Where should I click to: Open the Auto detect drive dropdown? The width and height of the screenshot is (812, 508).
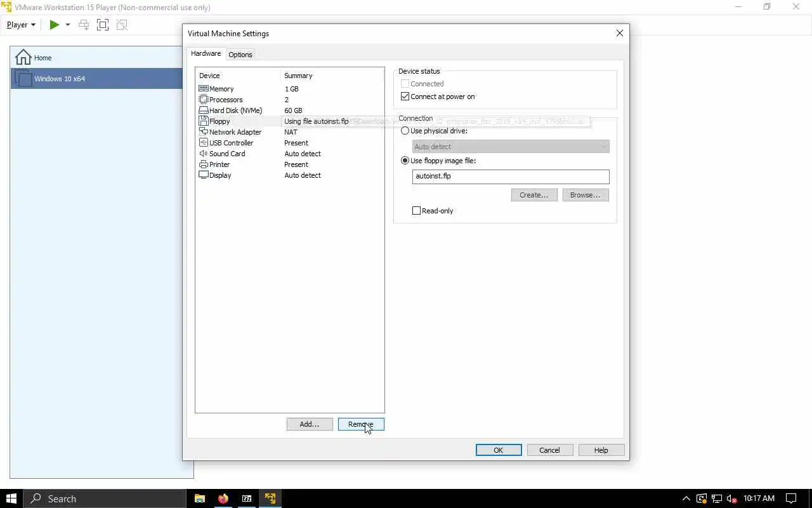[511, 147]
